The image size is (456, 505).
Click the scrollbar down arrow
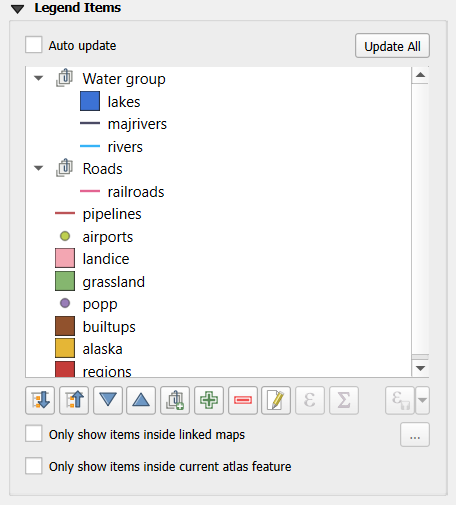420,368
